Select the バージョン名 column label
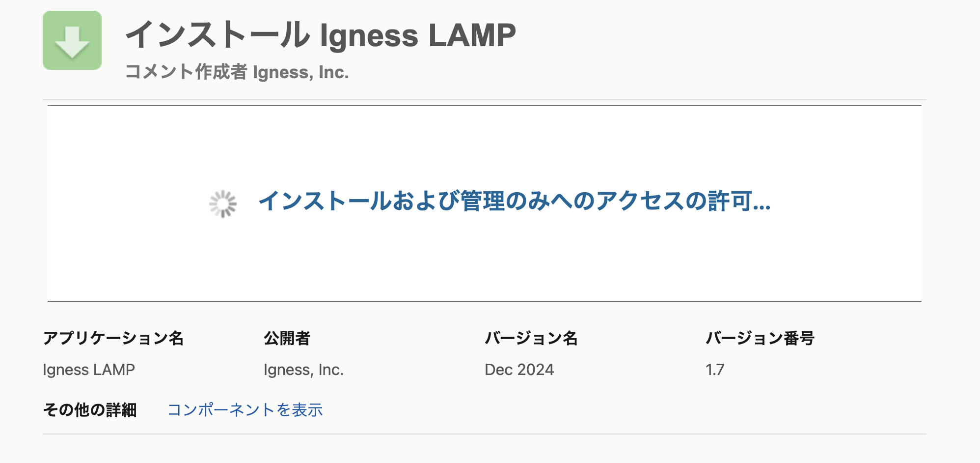Screen dimensions: 980x463 tap(531, 338)
